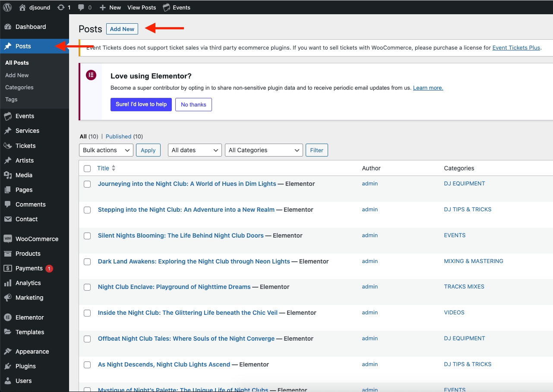This screenshot has height=392, width=553.
Task: Open the Media menu item
Action: point(24,175)
